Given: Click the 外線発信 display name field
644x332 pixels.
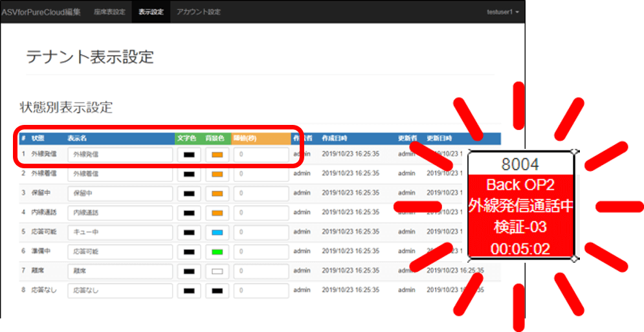Looking at the screenshot, I should click(120, 155).
